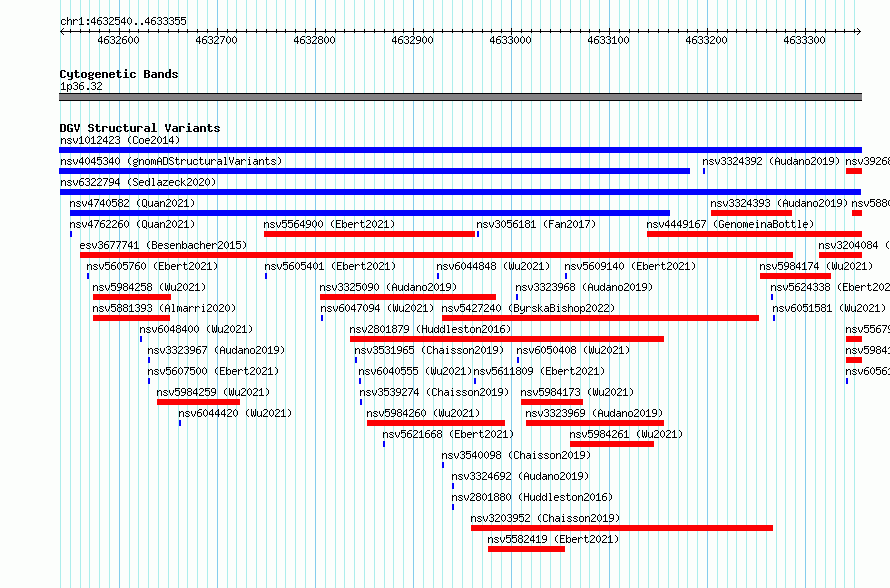The image size is (890, 588).
Task: Click nsv6047094 (Wu2021) label
Action: pos(377,308)
